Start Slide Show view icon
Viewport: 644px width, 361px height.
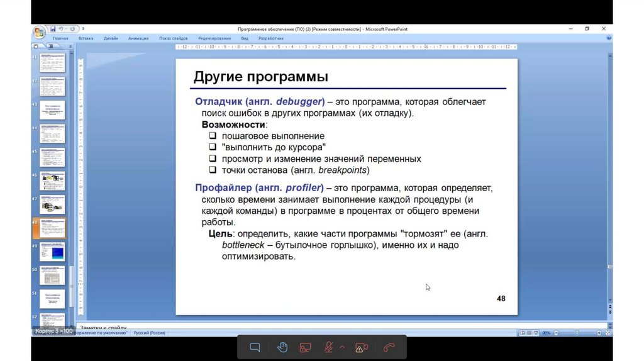click(536, 333)
